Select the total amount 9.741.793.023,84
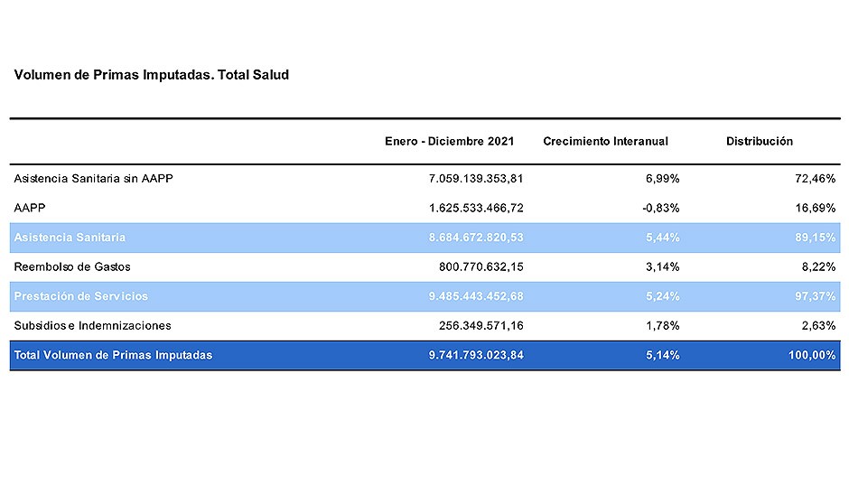This screenshot has height=504, width=849. (475, 355)
